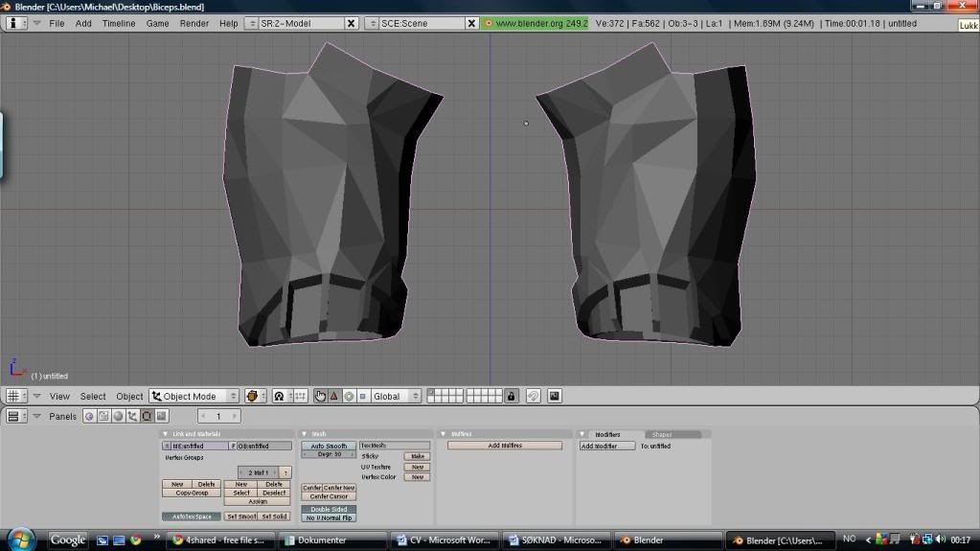Image resolution: width=980 pixels, height=551 pixels.
Task: Click the layer lock padlock icon
Action: (x=512, y=396)
